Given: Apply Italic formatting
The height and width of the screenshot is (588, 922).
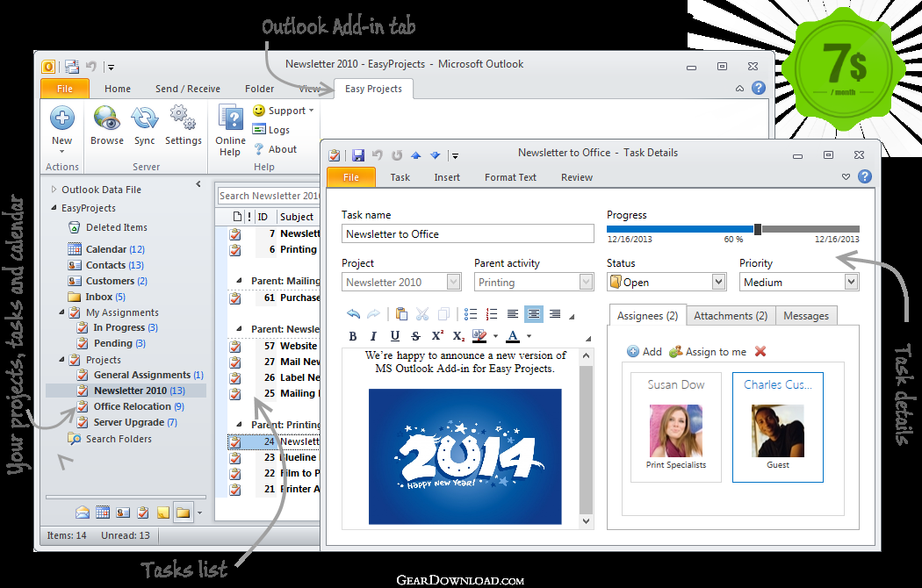Looking at the screenshot, I should pyautogui.click(x=373, y=336).
